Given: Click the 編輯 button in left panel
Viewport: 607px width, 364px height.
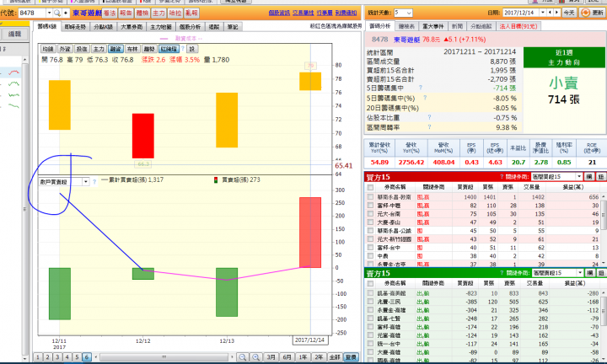Looking at the screenshot, I should pyautogui.click(x=14, y=35).
